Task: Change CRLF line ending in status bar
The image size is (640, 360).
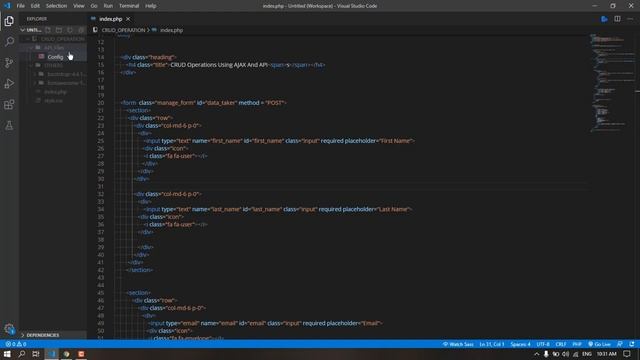Action: click(561, 344)
